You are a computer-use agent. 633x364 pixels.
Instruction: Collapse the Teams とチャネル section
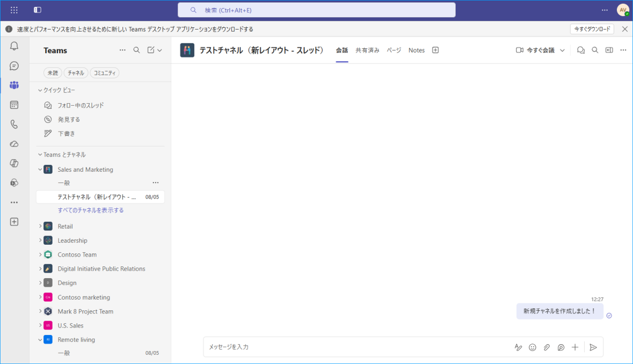[40, 154]
